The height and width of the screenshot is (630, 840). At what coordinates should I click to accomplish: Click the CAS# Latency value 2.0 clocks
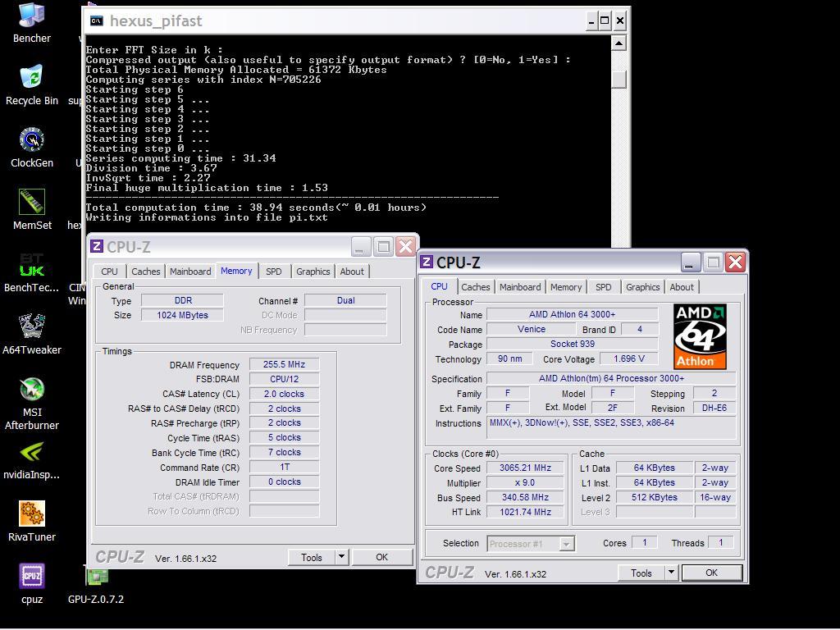[284, 394]
